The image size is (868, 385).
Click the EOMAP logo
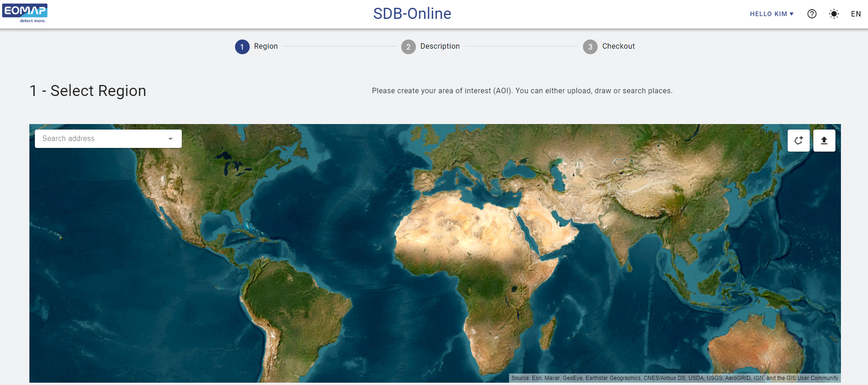pyautogui.click(x=25, y=13)
